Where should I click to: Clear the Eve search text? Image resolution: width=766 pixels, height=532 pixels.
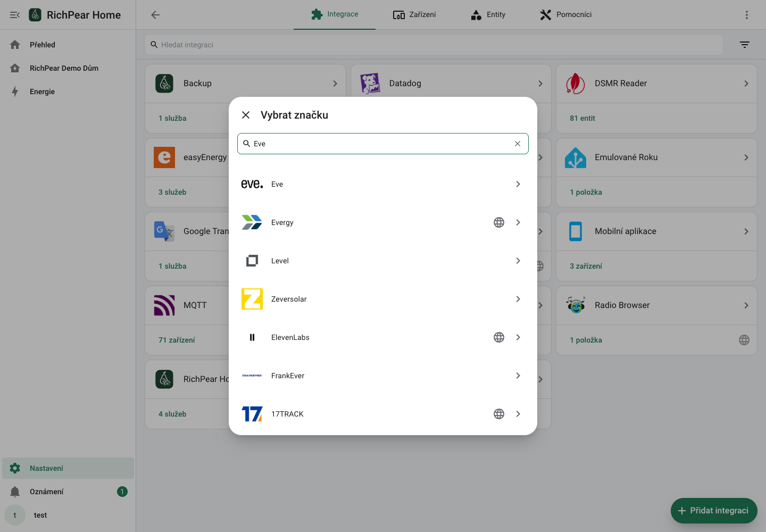[518, 144]
